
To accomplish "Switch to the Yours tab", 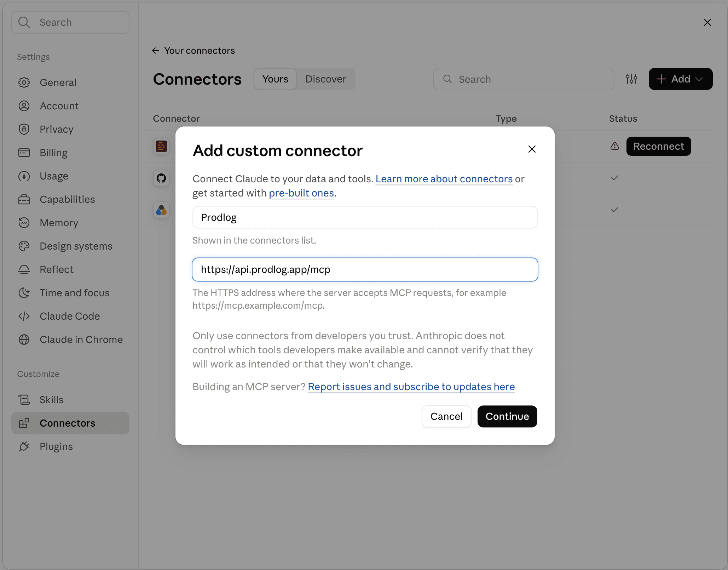I will click(275, 79).
